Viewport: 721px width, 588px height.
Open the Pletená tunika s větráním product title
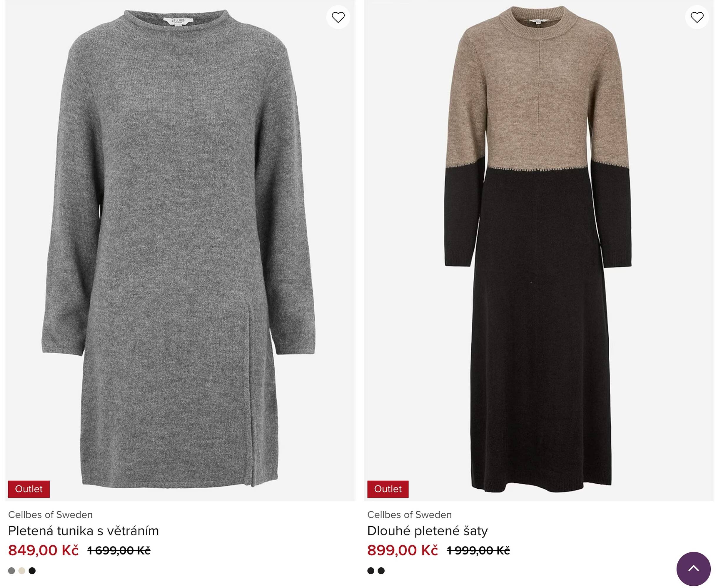[83, 531]
